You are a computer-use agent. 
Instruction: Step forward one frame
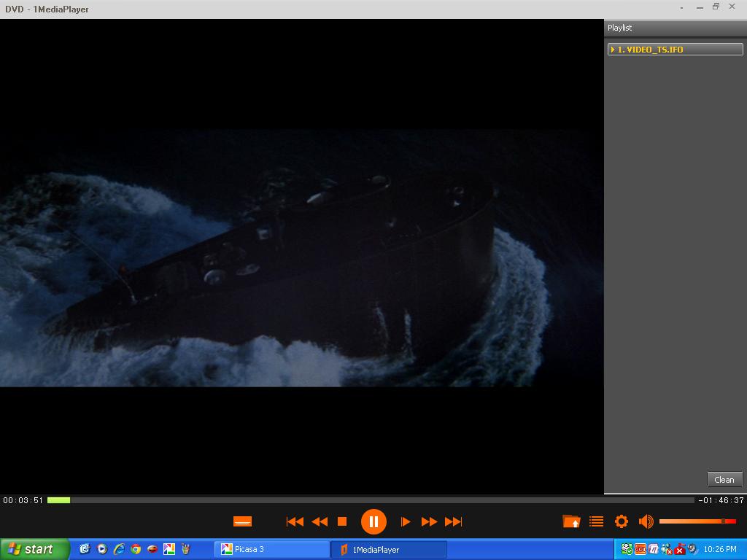[x=406, y=521]
